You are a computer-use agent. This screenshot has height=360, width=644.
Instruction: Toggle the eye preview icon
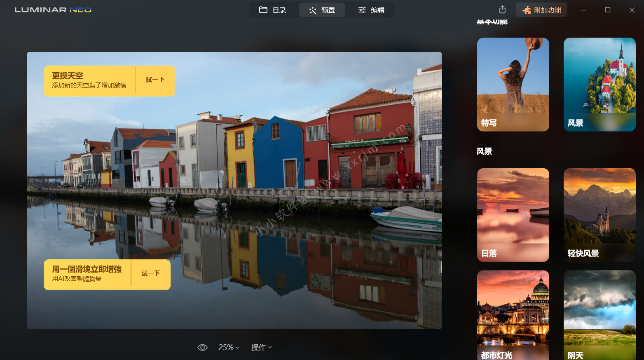202,347
